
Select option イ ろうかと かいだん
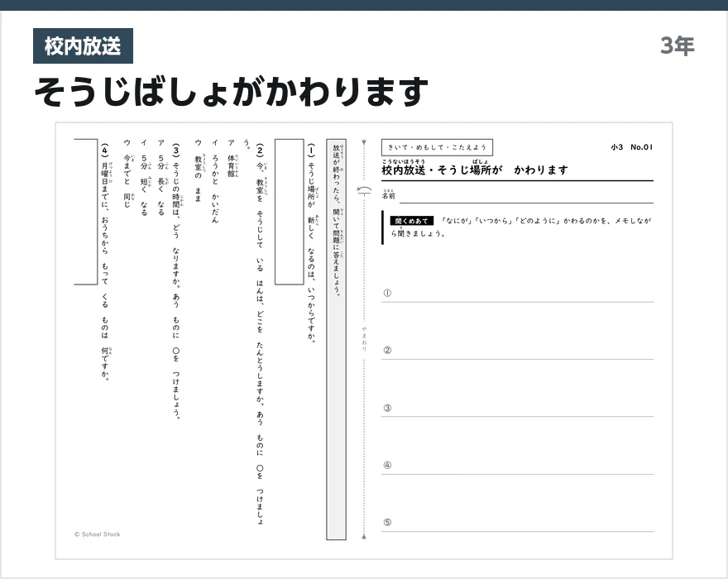[x=215, y=181]
